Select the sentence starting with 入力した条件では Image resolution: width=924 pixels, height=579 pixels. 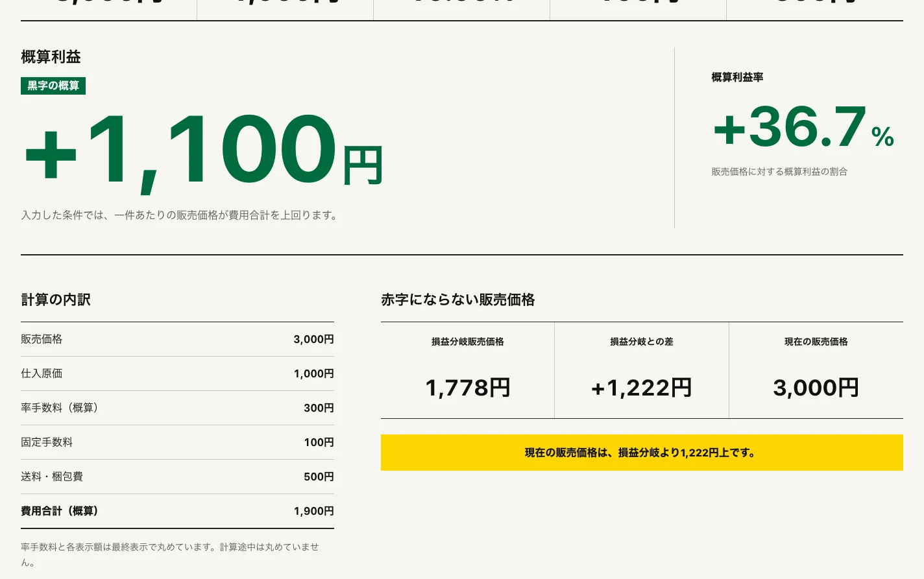180,215
